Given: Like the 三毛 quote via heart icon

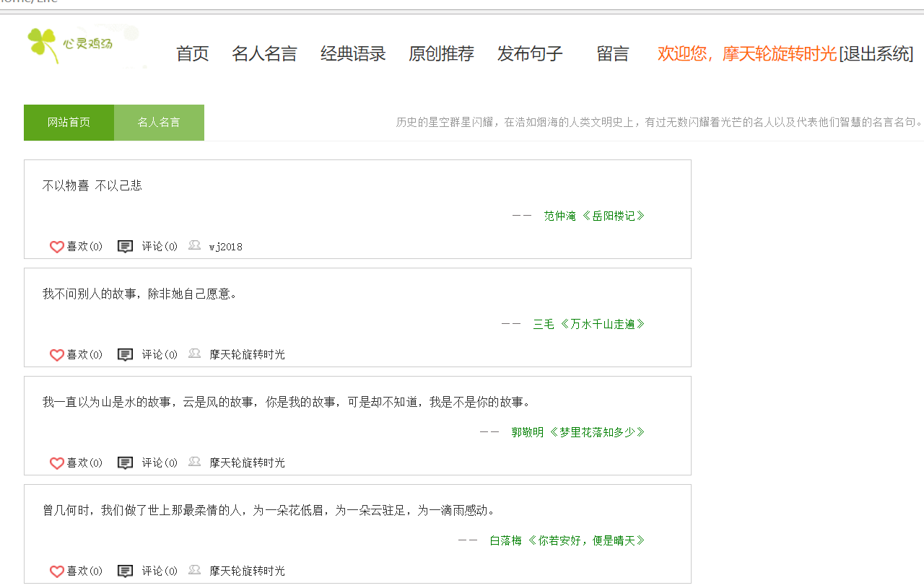Looking at the screenshot, I should [57, 355].
